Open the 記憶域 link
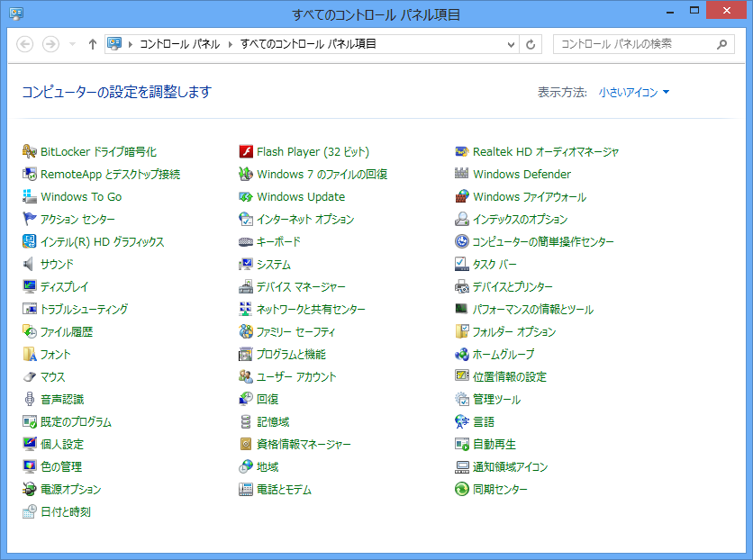Image resolution: width=753 pixels, height=560 pixels. click(x=273, y=421)
